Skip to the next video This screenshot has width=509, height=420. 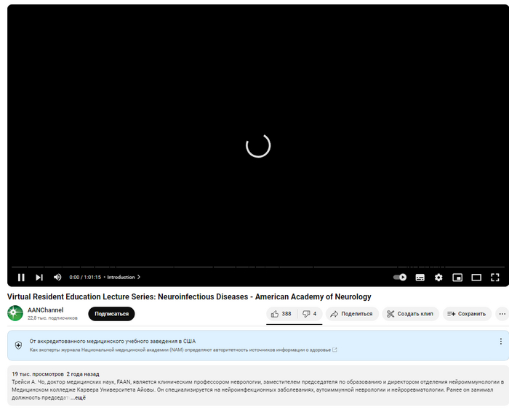click(x=39, y=278)
